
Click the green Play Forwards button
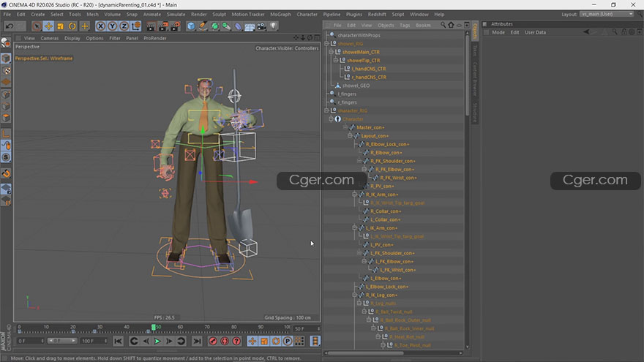(157, 341)
